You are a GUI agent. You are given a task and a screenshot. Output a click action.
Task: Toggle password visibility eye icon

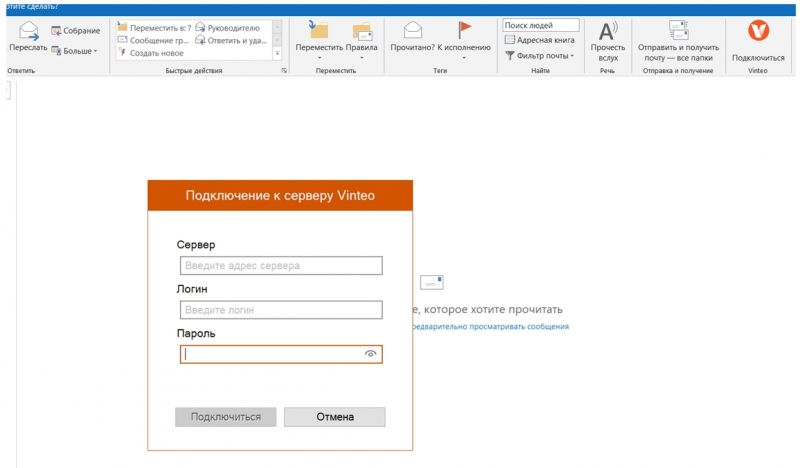(370, 354)
